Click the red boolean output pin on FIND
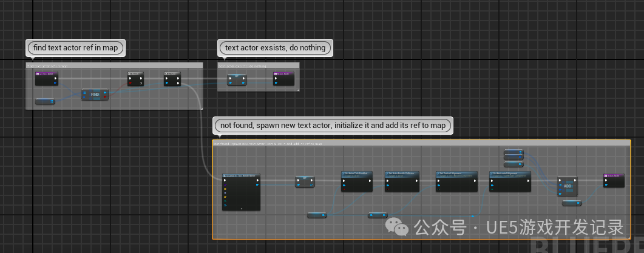 coord(106,97)
